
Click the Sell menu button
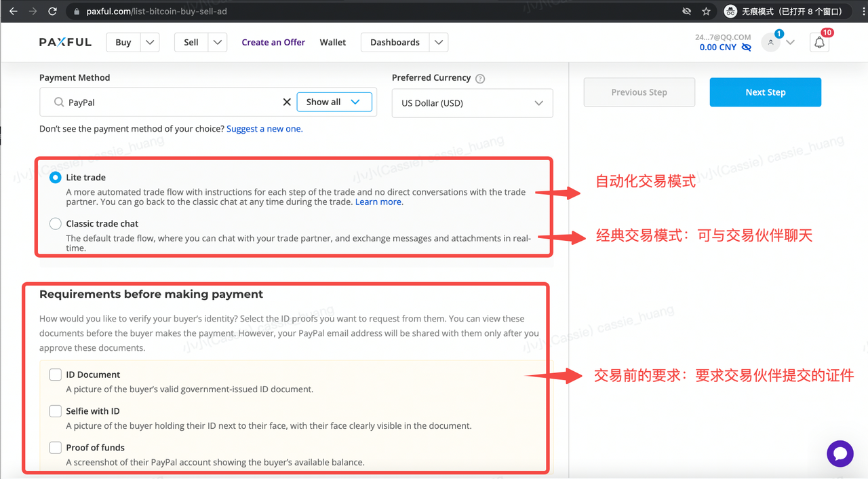[x=191, y=42]
